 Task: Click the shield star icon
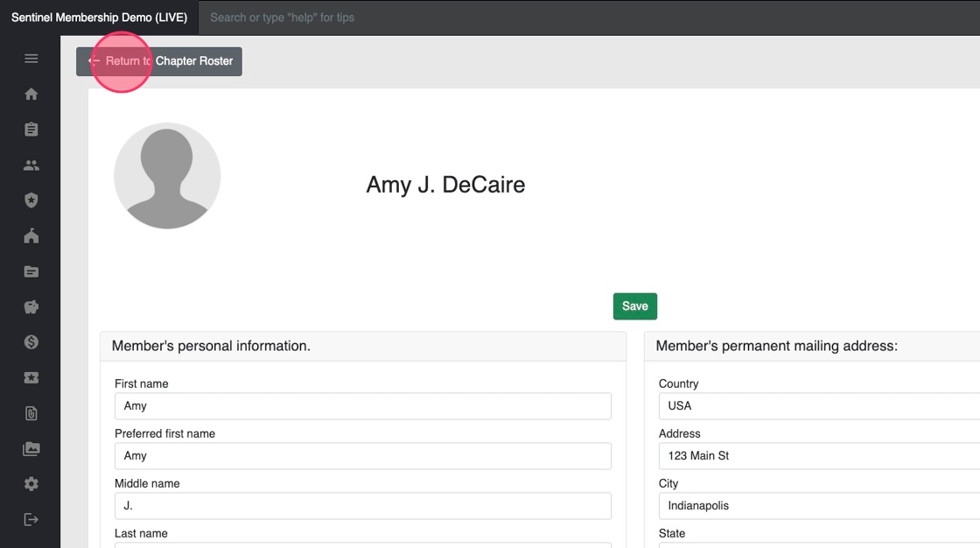click(31, 200)
